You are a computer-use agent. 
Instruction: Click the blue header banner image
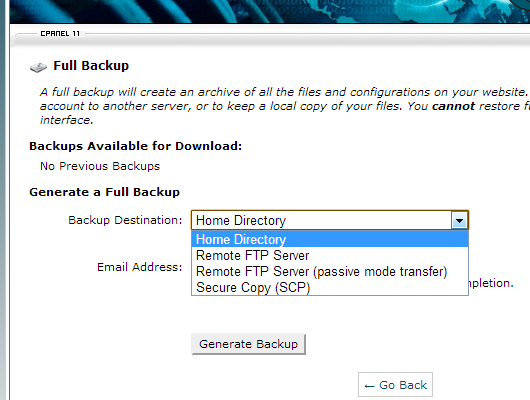269,11
